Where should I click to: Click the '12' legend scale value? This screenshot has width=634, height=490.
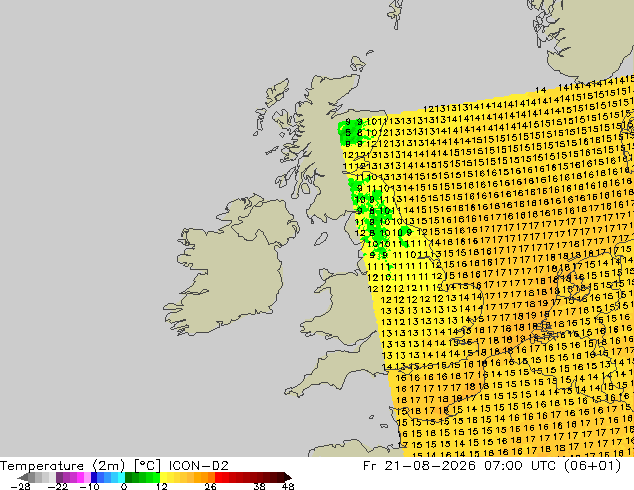(x=162, y=486)
